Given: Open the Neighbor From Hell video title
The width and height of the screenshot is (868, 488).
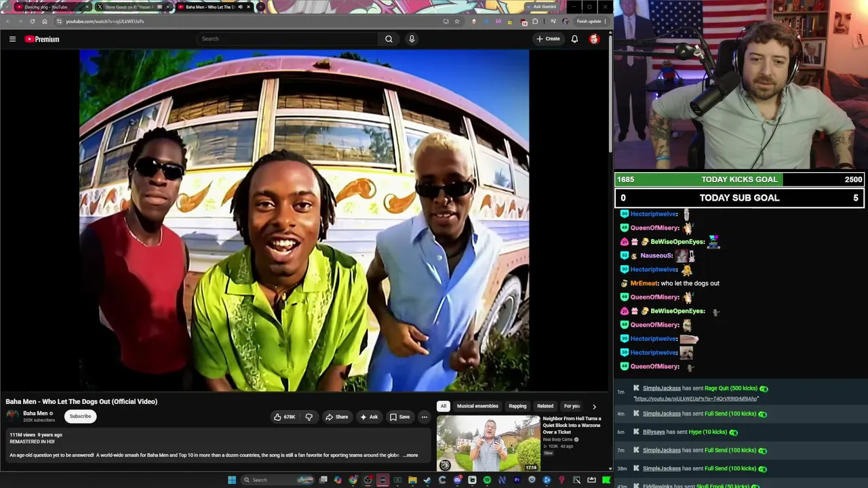Looking at the screenshot, I should click(572, 425).
